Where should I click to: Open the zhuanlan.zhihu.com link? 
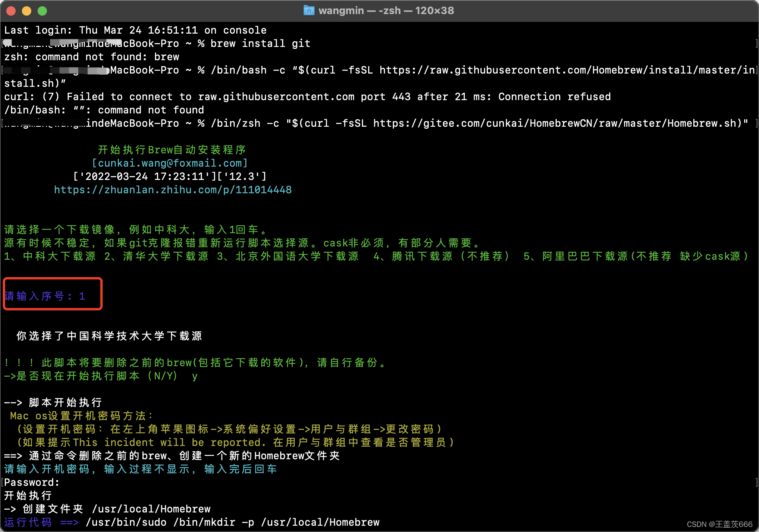pyautogui.click(x=173, y=190)
